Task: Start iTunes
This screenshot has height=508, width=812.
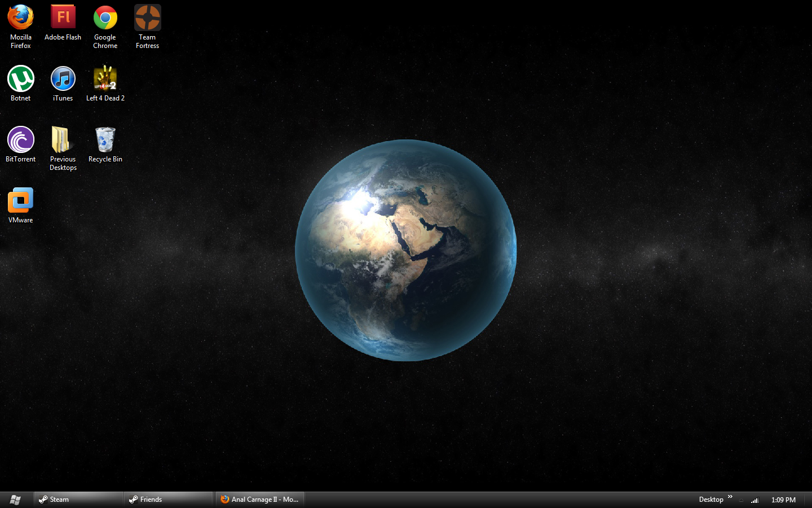Action: coord(63,78)
